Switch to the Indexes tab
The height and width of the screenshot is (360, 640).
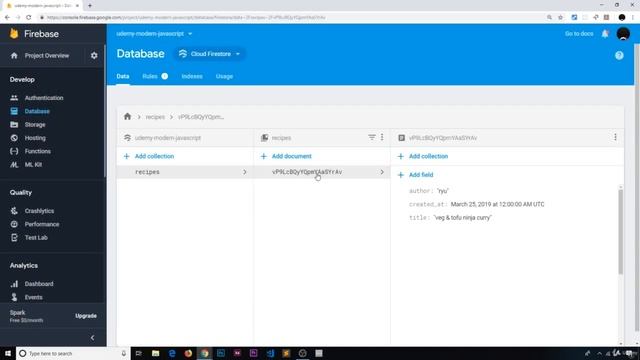[x=192, y=76]
